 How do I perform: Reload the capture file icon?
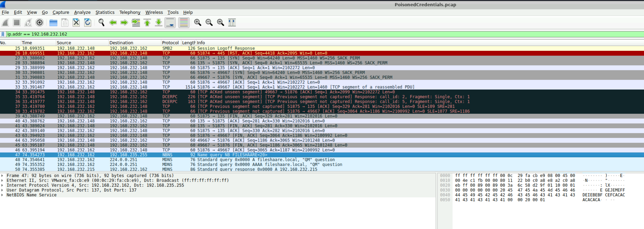[x=87, y=22]
